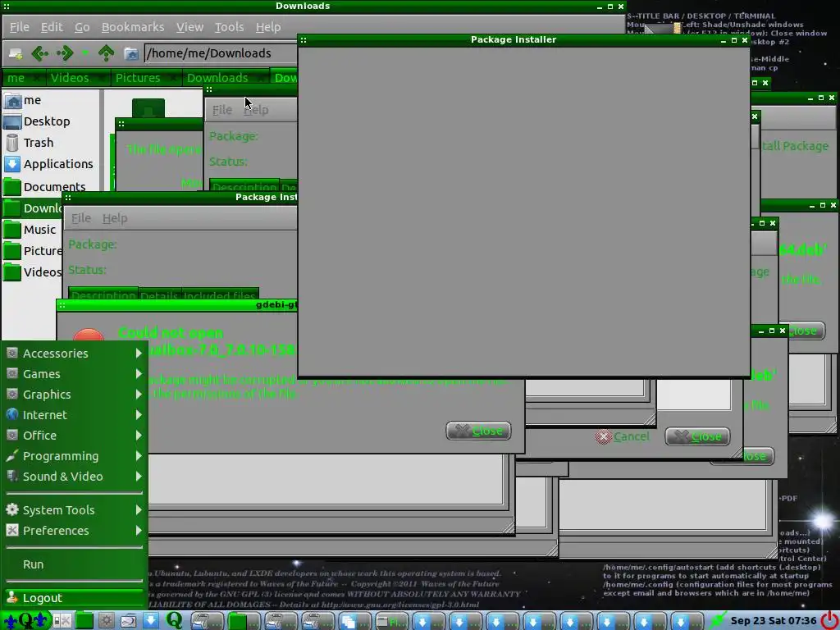
Task: Click the Back arrow in Downloads toolbar
Action: click(40, 53)
